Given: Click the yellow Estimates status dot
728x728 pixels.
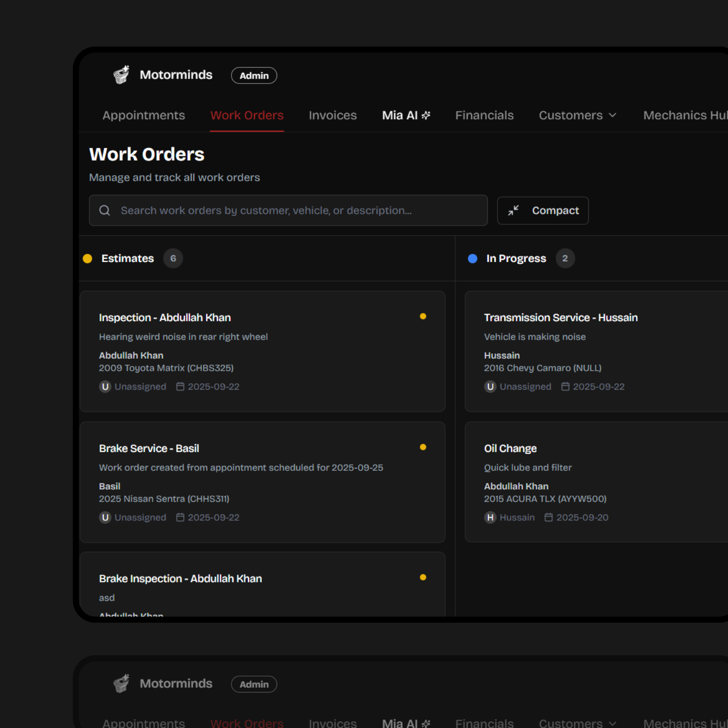Looking at the screenshot, I should click(87, 258).
